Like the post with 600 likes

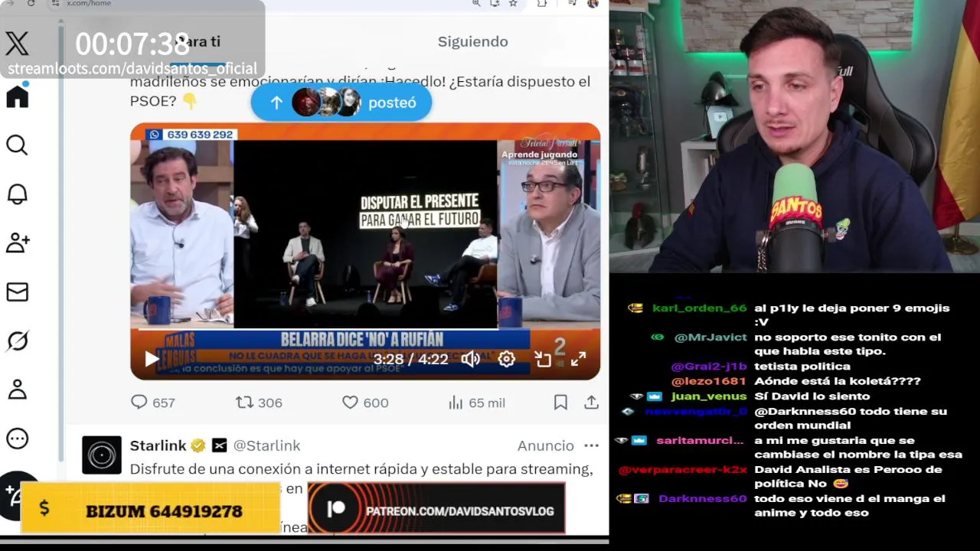coord(365,403)
